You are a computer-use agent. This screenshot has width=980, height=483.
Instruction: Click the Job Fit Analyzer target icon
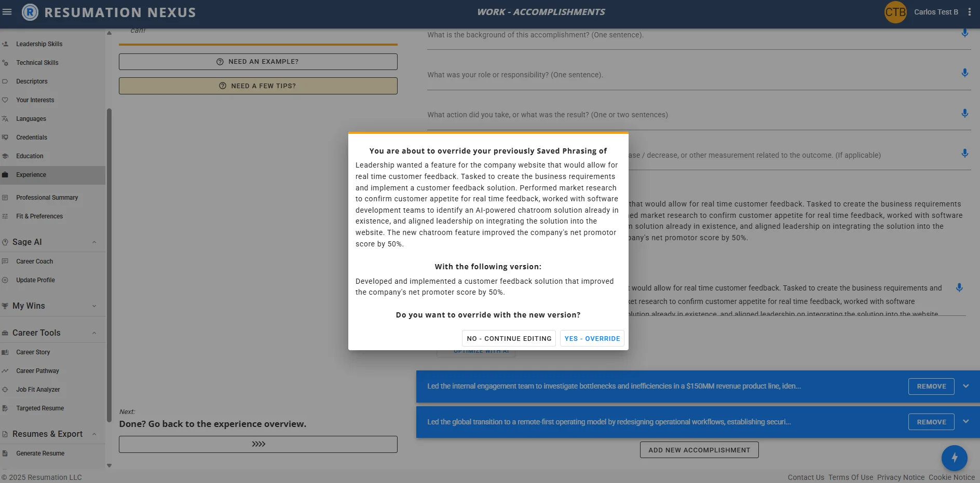[5, 390]
